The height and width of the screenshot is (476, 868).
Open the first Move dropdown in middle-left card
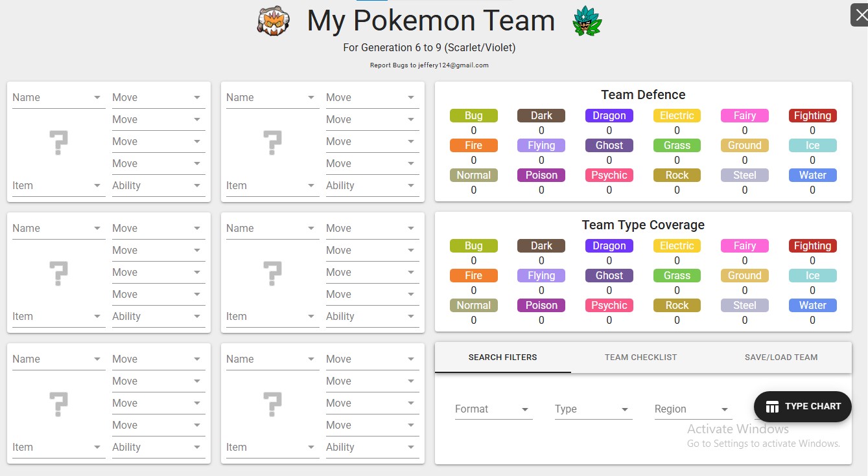(x=158, y=229)
